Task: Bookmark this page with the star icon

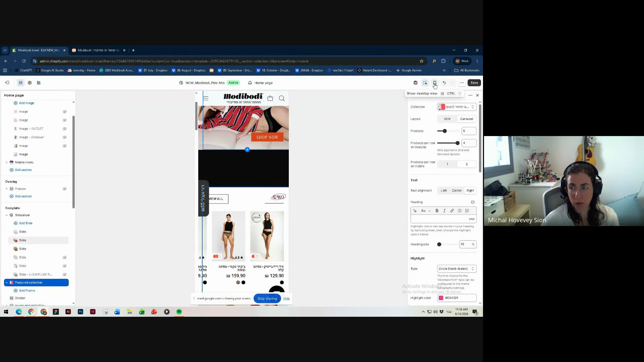Action: point(422,61)
